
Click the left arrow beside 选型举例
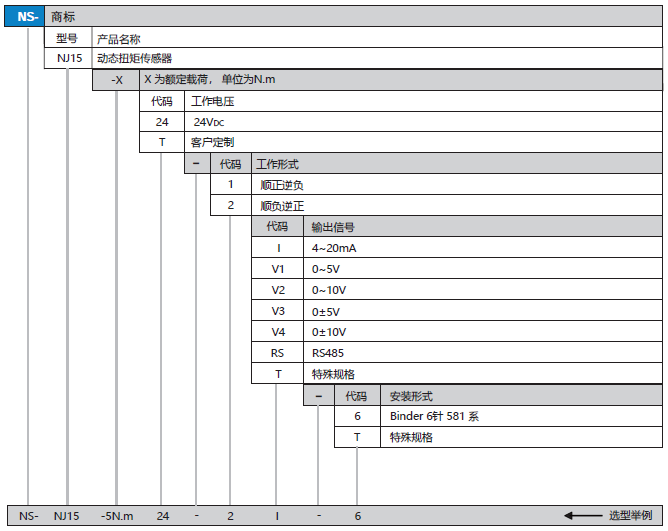pyautogui.click(x=582, y=516)
